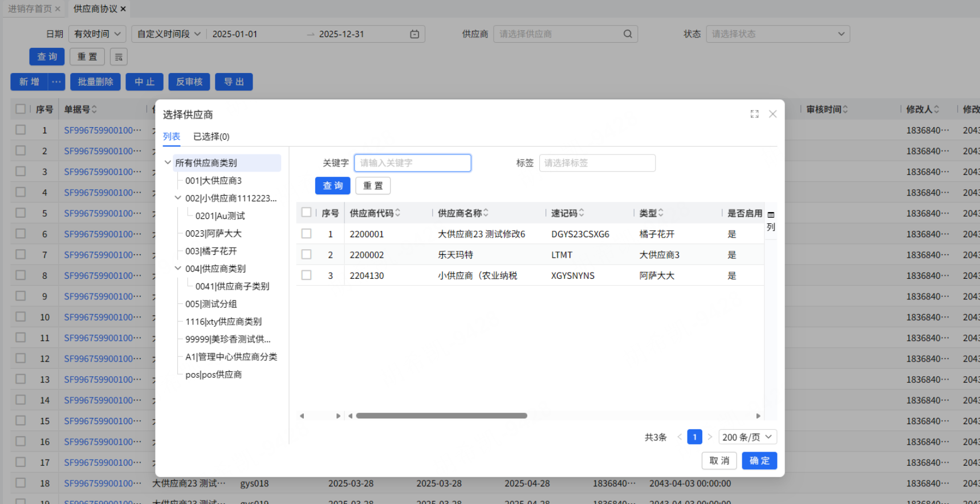Screen dimensions: 980x504
Task: Check the box for supplier 乐天玛特
Action: (x=306, y=254)
